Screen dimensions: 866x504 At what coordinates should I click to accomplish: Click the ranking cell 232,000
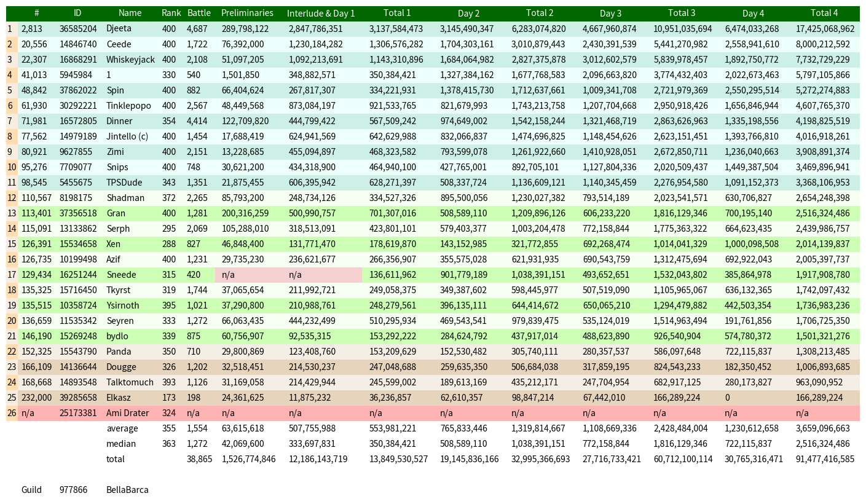[37, 398]
